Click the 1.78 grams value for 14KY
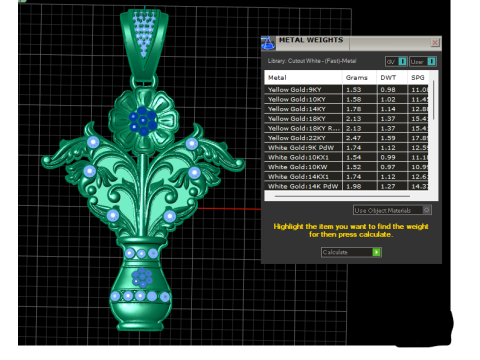This screenshot has width=480, height=360. coord(354,109)
